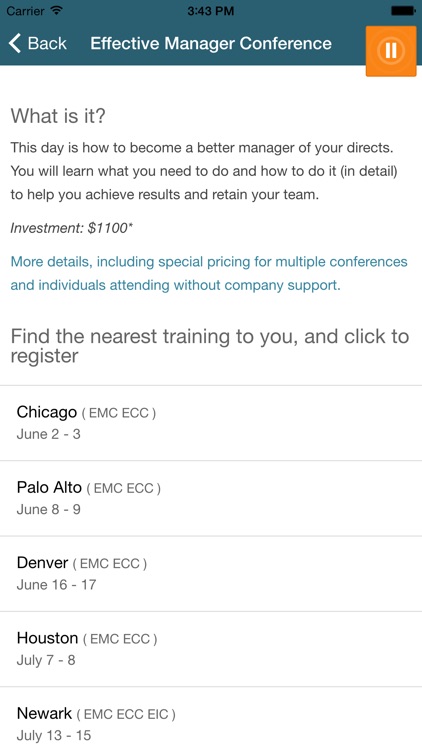Tap the What is it? heading
The height and width of the screenshot is (750, 422).
pos(58,116)
